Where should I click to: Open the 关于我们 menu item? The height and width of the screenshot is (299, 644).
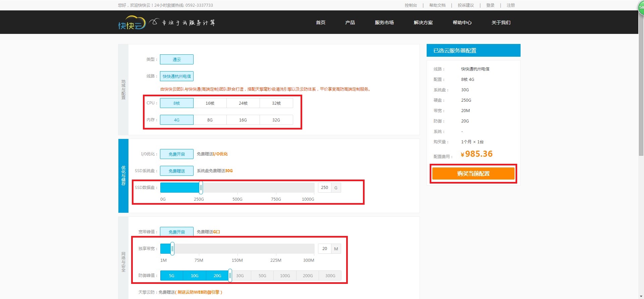tap(501, 22)
